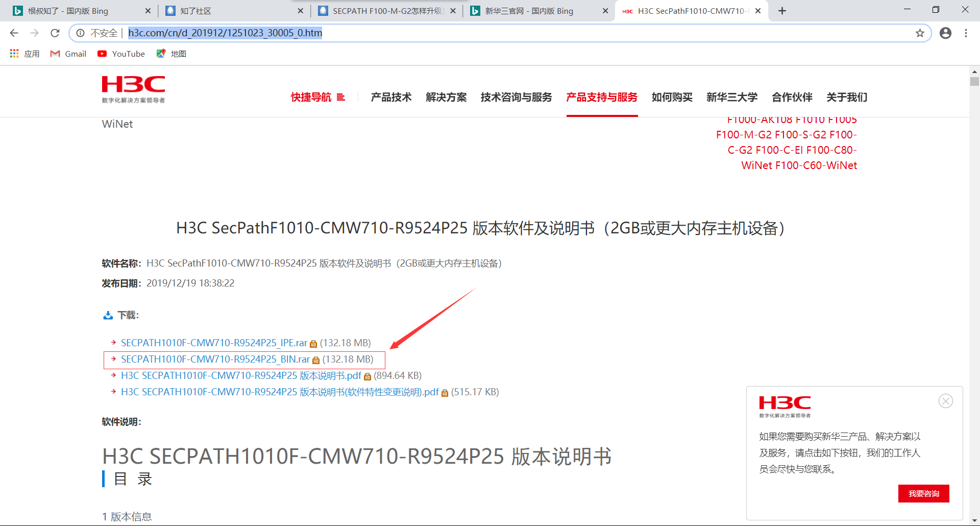The width and height of the screenshot is (980, 526).
Task: Open the 版本说明书.pdf release notes link
Action: (x=241, y=375)
